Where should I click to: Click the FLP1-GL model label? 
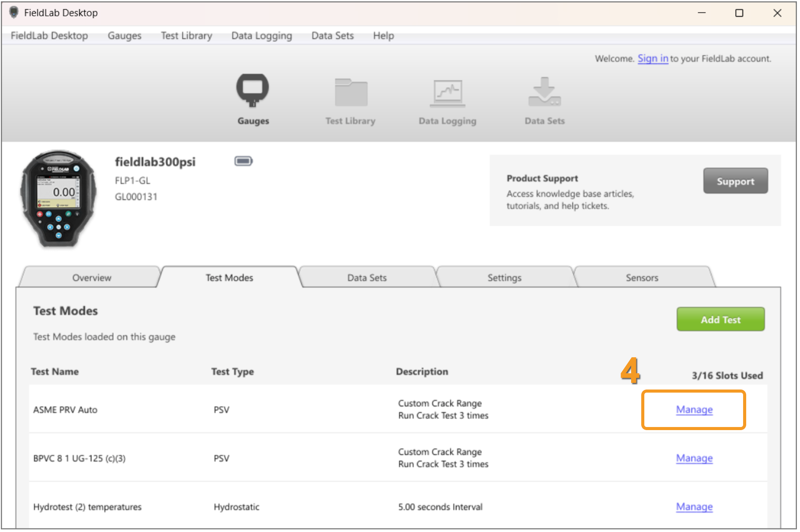tap(132, 180)
